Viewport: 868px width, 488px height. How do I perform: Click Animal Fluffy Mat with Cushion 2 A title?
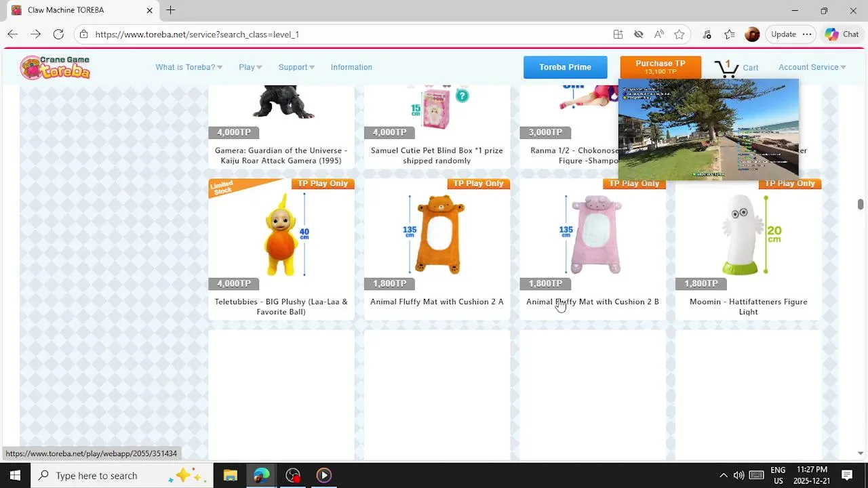point(437,302)
